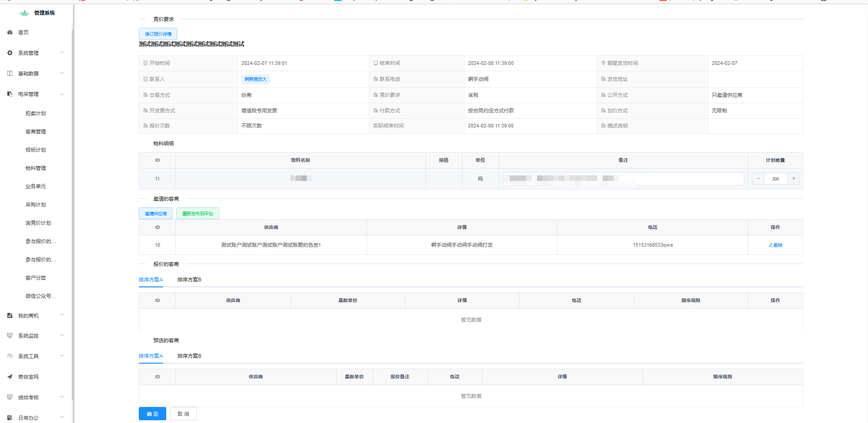Click the icon before 发货地址 label
The width and height of the screenshot is (868, 423).
tap(603, 79)
